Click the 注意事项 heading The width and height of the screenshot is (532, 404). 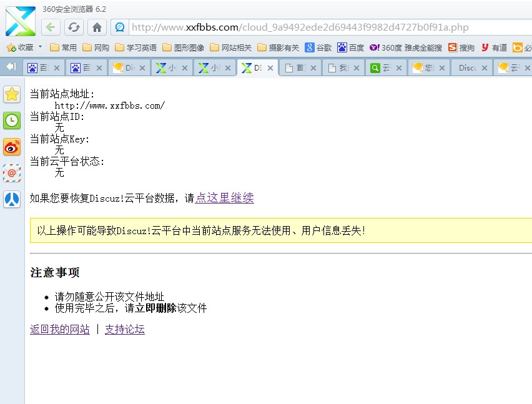coord(54,272)
